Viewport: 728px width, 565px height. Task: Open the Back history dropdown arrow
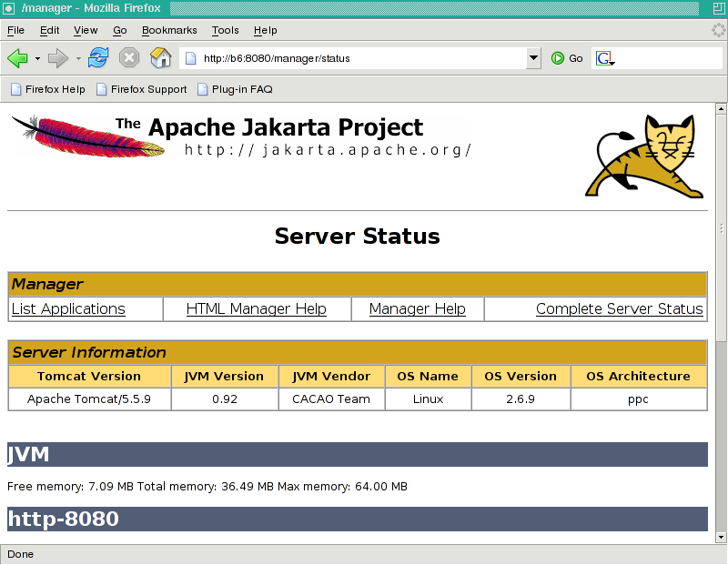pos(37,58)
